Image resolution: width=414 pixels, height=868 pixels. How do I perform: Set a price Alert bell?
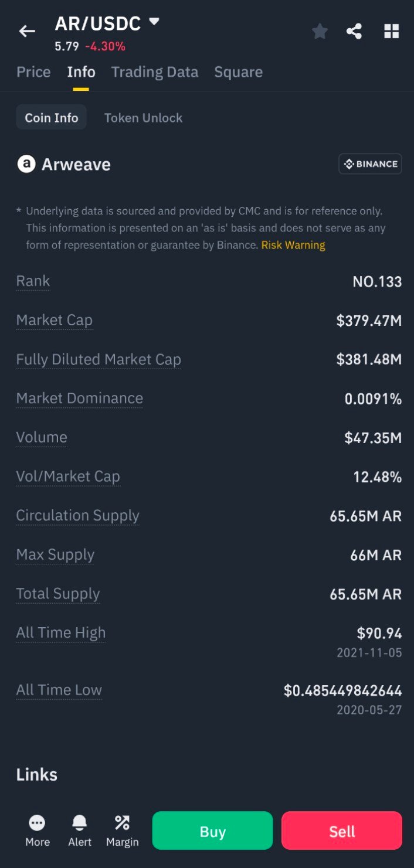point(80,830)
